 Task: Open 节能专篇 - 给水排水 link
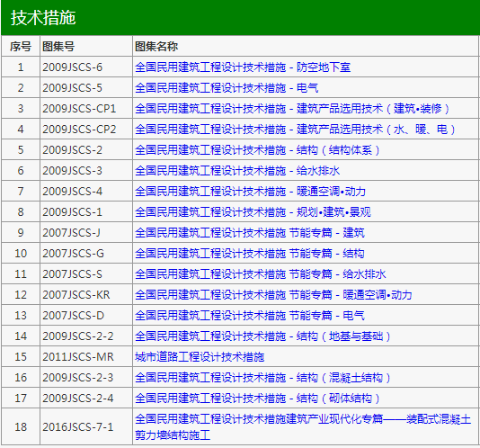pyautogui.click(x=261, y=274)
